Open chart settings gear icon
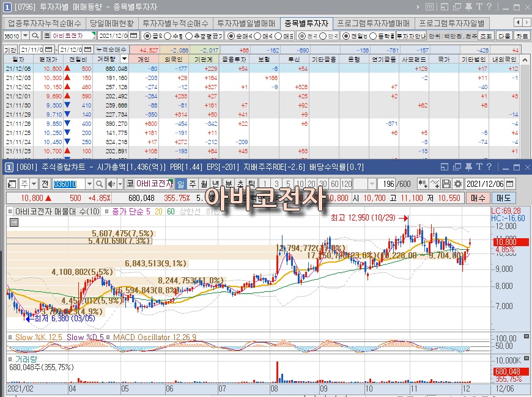The width and height of the screenshot is (532, 397). [x=457, y=184]
